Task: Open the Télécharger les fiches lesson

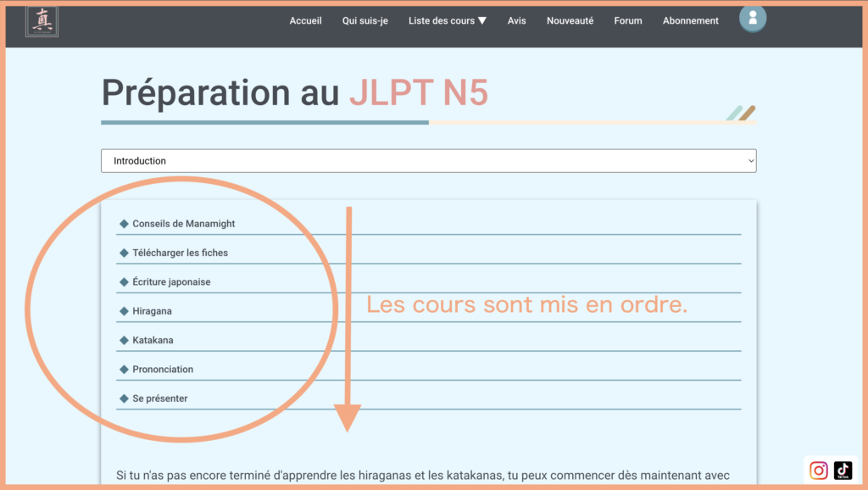Action: coord(180,253)
